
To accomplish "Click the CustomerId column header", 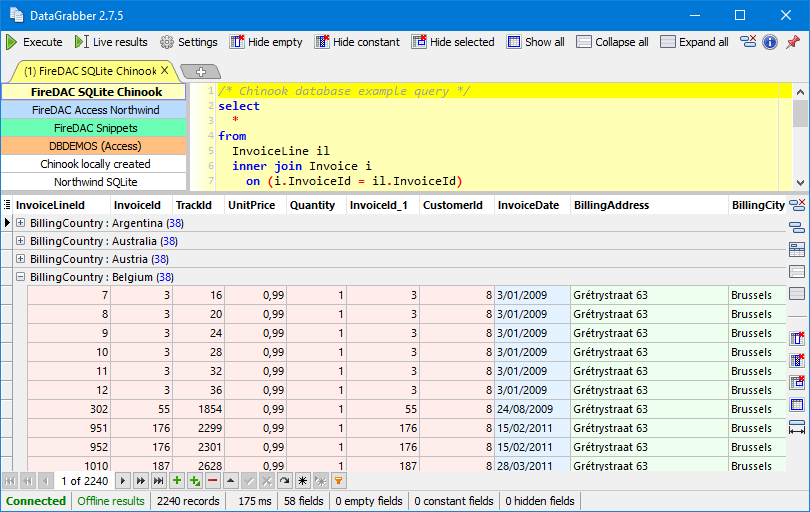I will point(457,205).
